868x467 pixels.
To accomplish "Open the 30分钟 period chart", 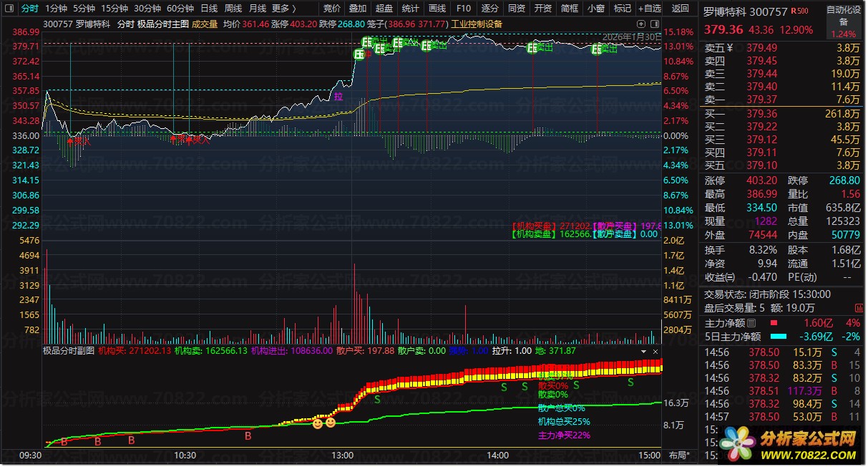I will tap(147, 9).
